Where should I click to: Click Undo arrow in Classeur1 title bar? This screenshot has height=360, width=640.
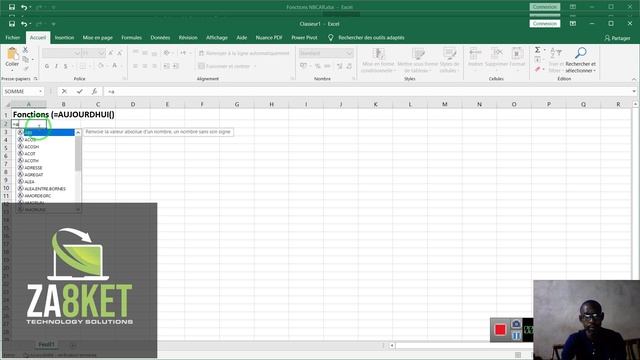click(x=24, y=24)
